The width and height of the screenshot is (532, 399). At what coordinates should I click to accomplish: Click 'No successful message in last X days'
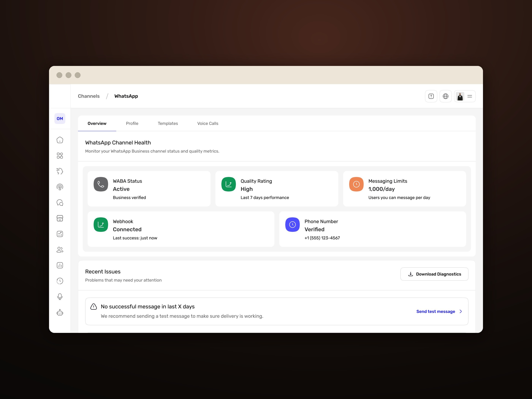148,307
